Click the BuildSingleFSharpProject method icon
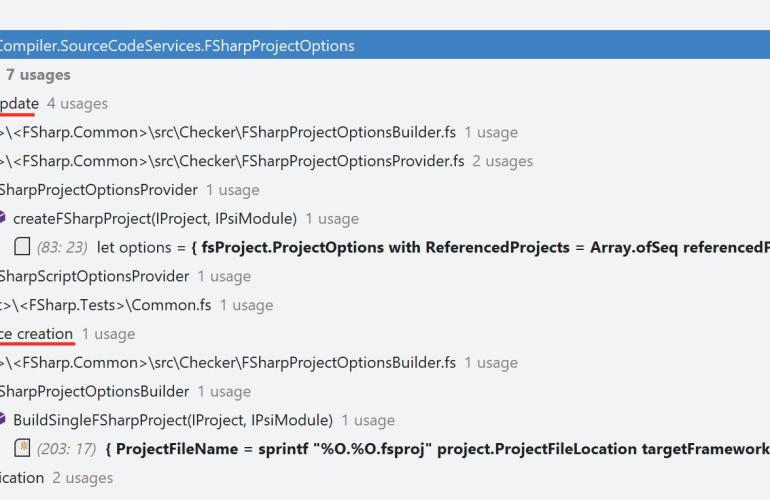 (x=3, y=420)
